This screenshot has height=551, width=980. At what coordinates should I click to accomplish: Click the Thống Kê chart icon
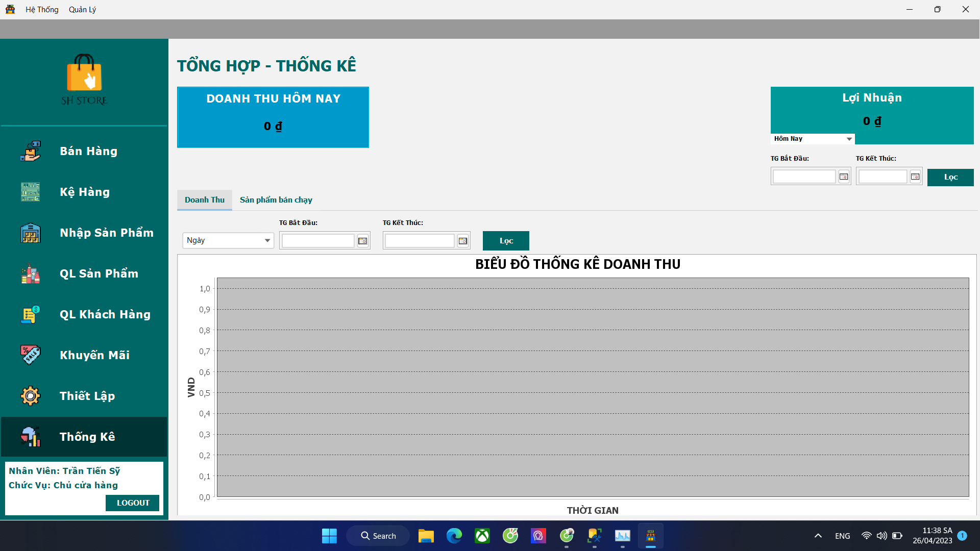coord(31,437)
